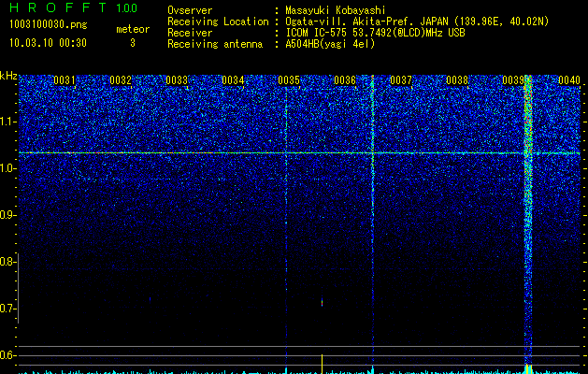
Task: Click the HROFFT program title
Action: point(58,7)
